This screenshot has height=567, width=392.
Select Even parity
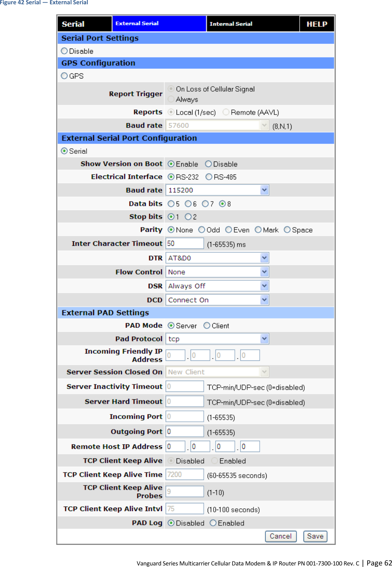point(229,230)
